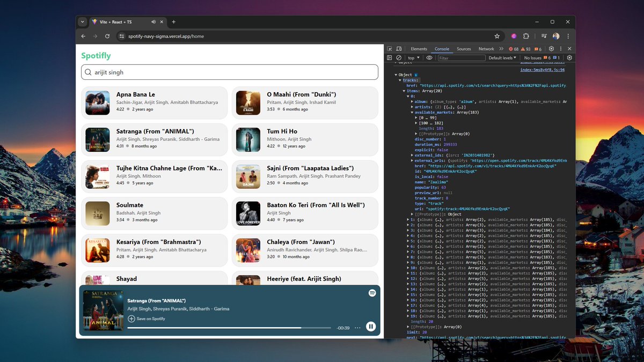Collapse the available_markets Array(183) node
Screen dimensions: 644x362
[412, 112]
